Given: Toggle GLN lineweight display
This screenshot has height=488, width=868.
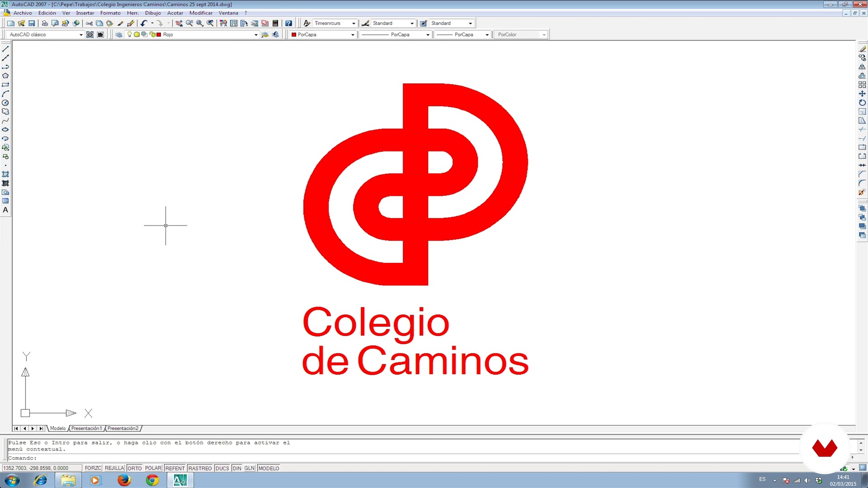Looking at the screenshot, I should tap(250, 468).
